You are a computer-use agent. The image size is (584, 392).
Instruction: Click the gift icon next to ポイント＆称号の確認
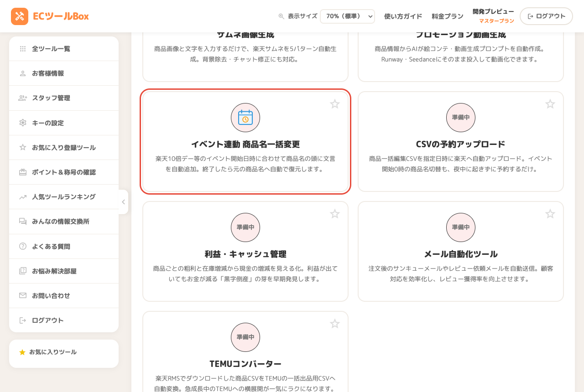pyautogui.click(x=23, y=172)
